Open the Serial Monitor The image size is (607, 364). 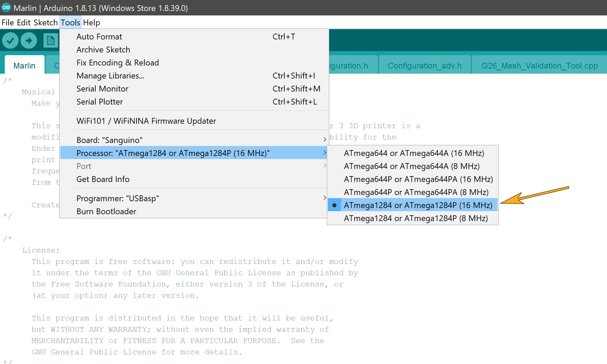click(x=102, y=88)
